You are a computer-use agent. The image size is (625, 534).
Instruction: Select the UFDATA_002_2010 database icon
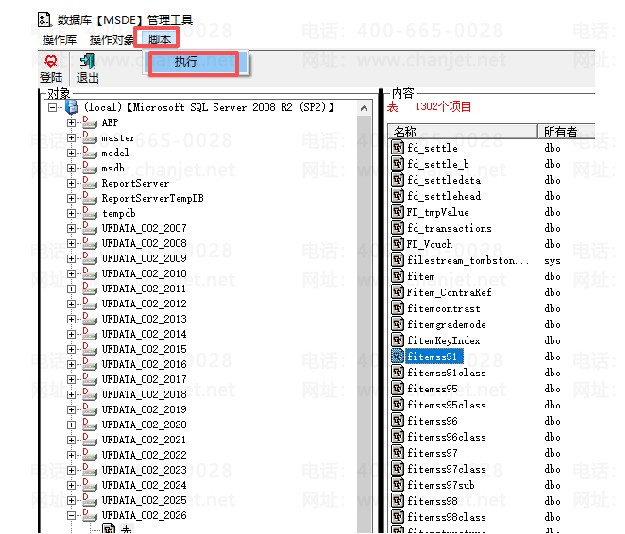point(89,273)
